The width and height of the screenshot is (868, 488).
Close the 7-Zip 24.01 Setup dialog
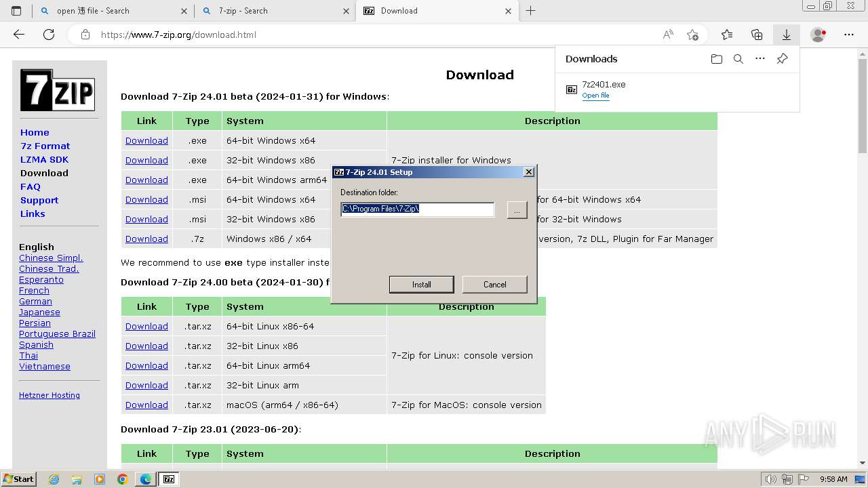[529, 172]
